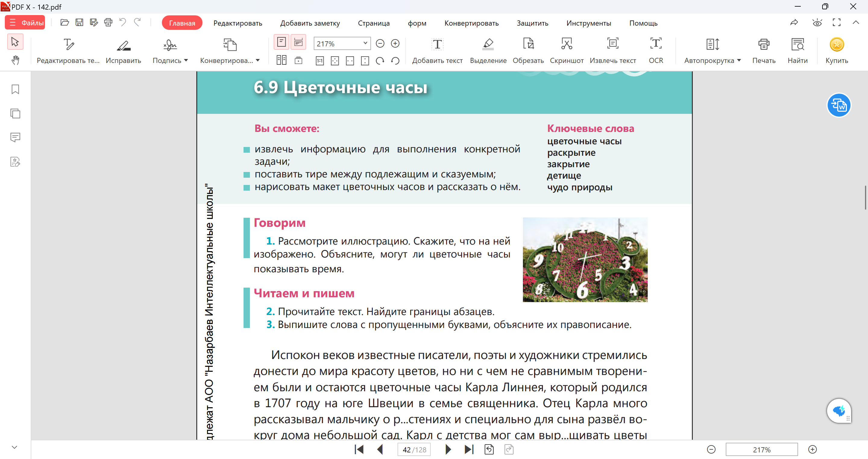Image resolution: width=868 pixels, height=459 pixels.
Task: Select the Screenshot (Скриншот) tool
Action: [x=566, y=44]
